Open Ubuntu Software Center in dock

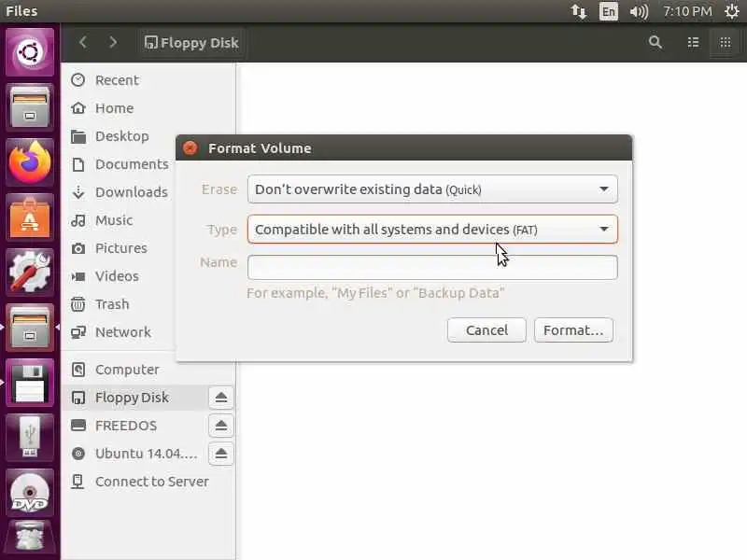tap(30, 217)
